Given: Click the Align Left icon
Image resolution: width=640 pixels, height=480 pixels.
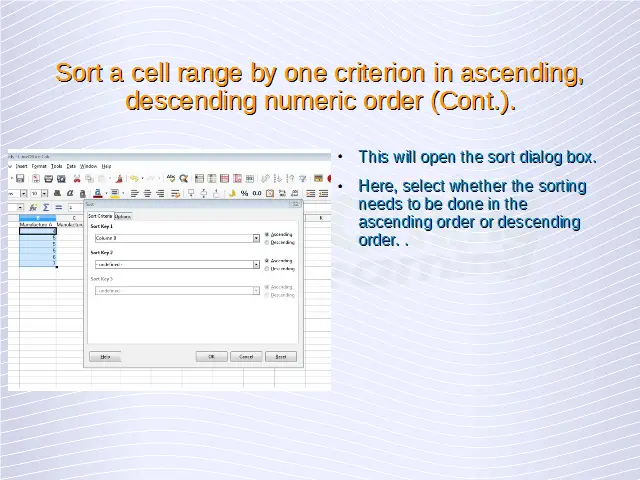Looking at the screenshot, I should pos(134,193).
